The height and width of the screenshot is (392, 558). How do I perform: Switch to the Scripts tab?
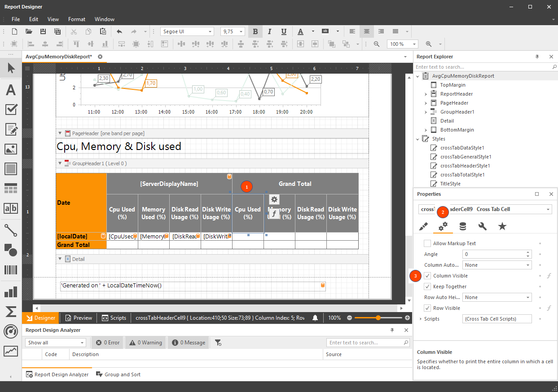point(114,318)
